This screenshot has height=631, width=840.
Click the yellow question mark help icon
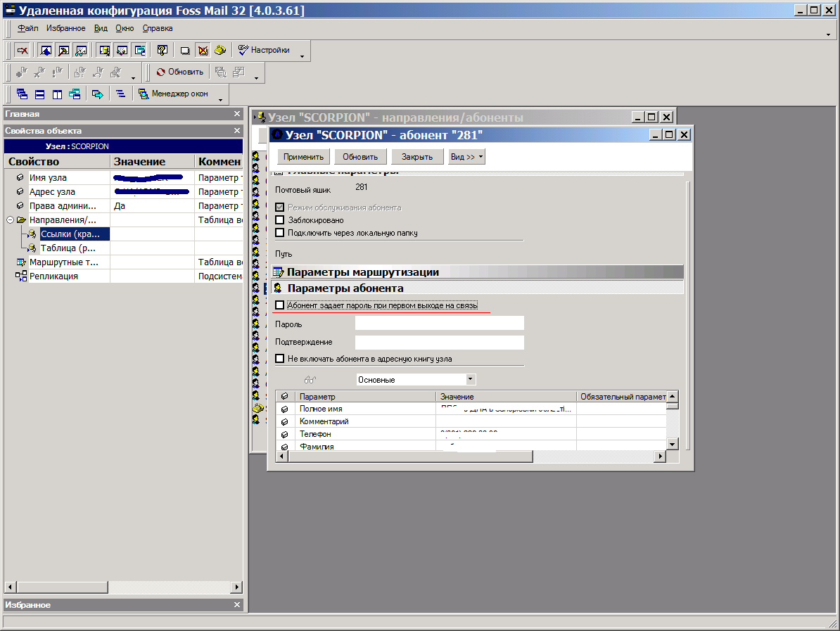coord(163,51)
